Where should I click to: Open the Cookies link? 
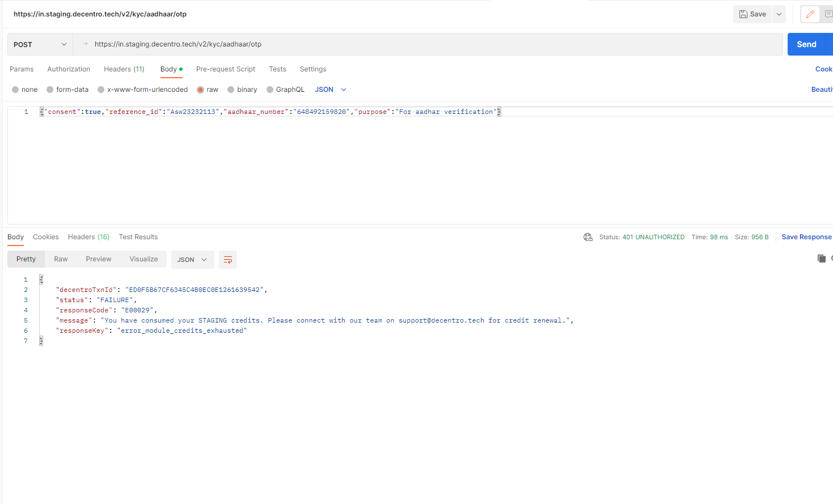click(x=824, y=69)
